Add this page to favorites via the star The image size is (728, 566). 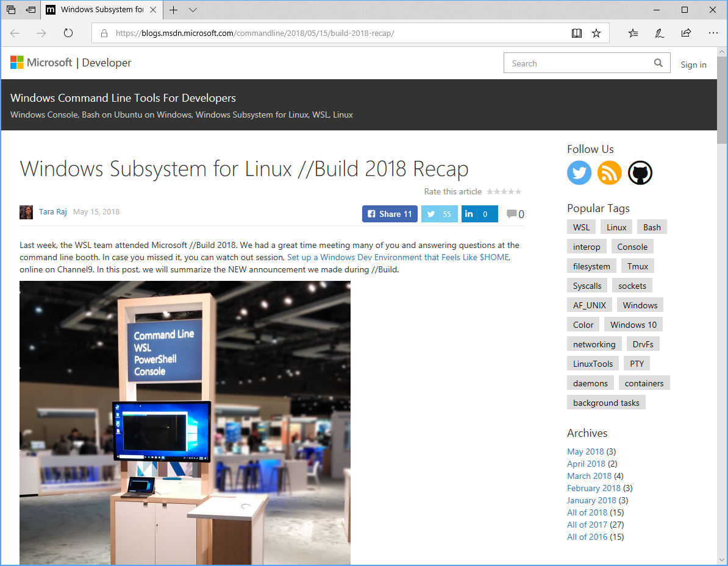[596, 33]
